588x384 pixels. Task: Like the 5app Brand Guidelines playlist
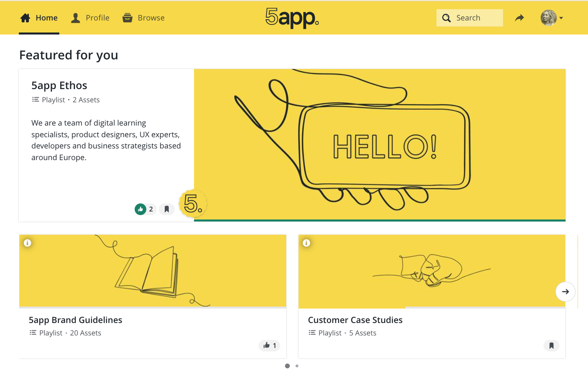click(269, 345)
